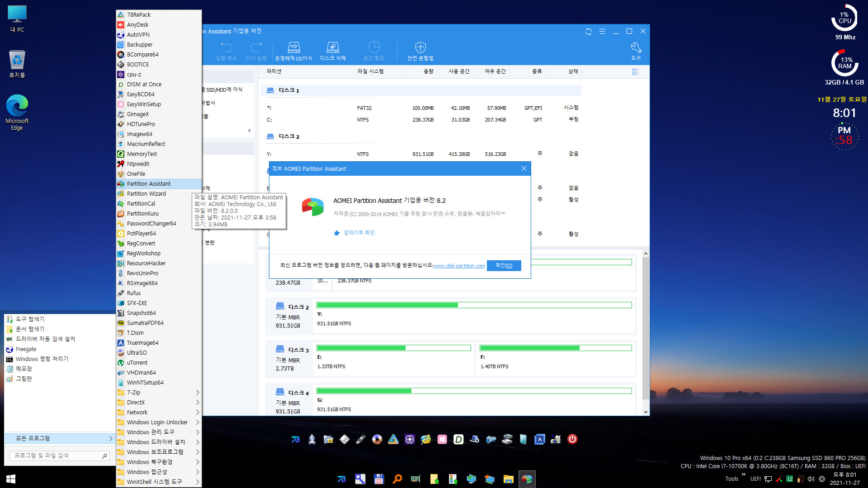Screen dimensions: 868x488
Task: Select the C: NTFS partition row
Action: coord(420,120)
